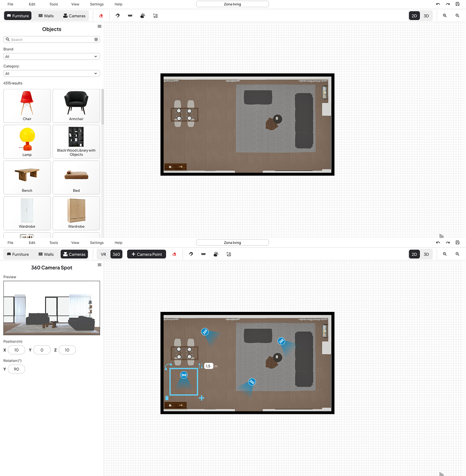Select the 360 camera marker above the dining table
The image size is (466, 476).
205,332
